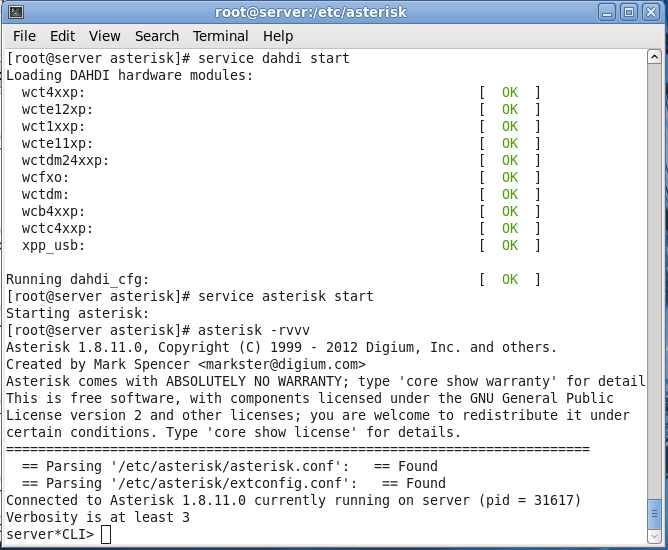Click the OK status for xpp_usb
The height and width of the screenshot is (550, 668).
(510, 245)
